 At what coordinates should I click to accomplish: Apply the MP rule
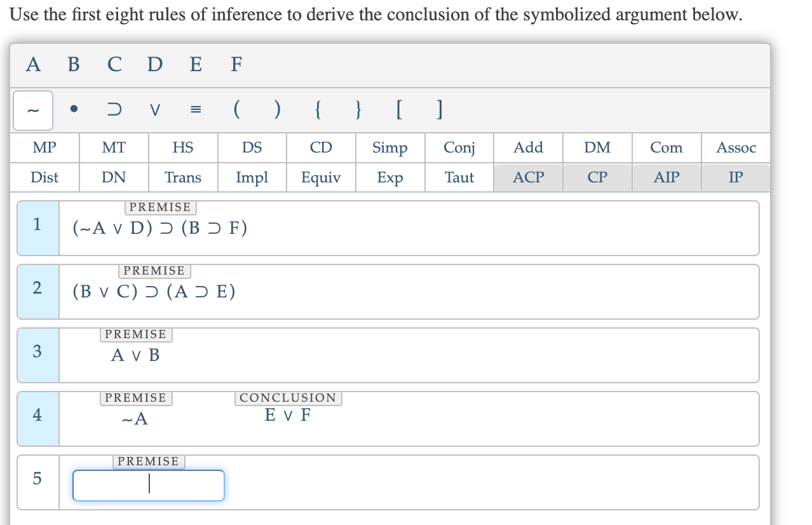[44, 147]
